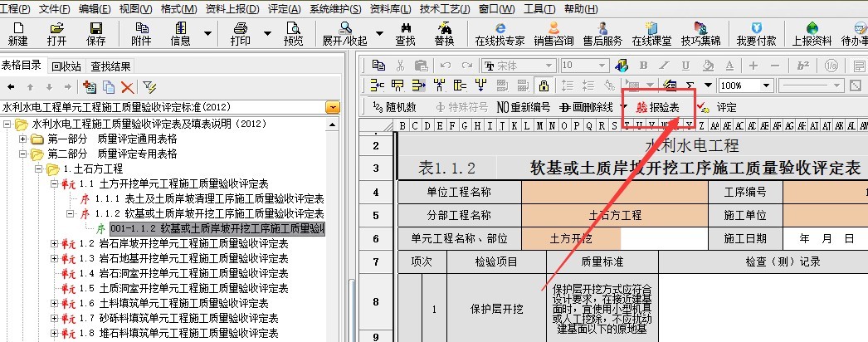Open the line style dropdown
Screen dimensions: 868x342
coord(838,85)
